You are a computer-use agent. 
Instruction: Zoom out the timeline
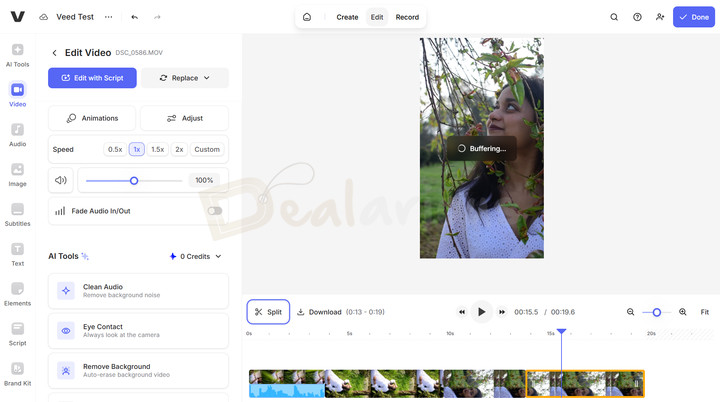click(630, 312)
